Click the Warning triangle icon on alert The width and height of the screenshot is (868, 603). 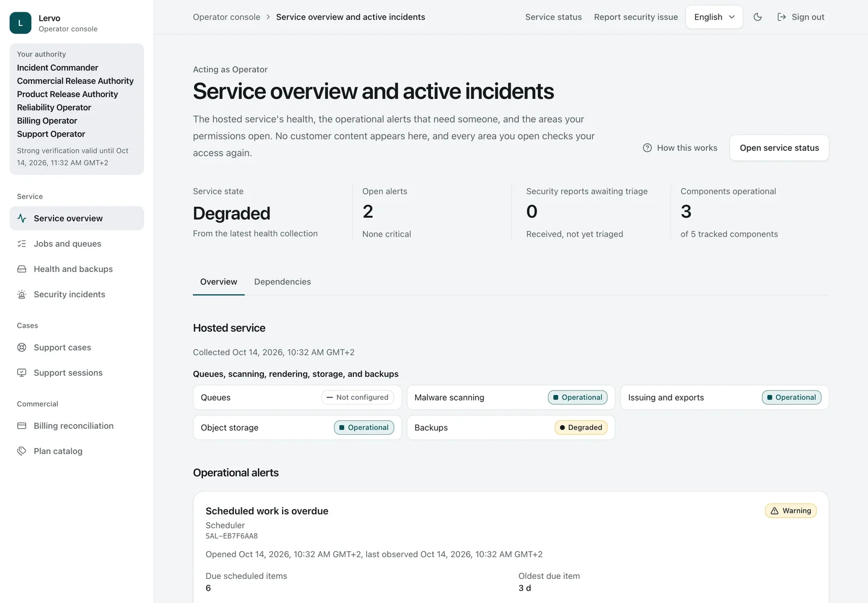pos(775,511)
